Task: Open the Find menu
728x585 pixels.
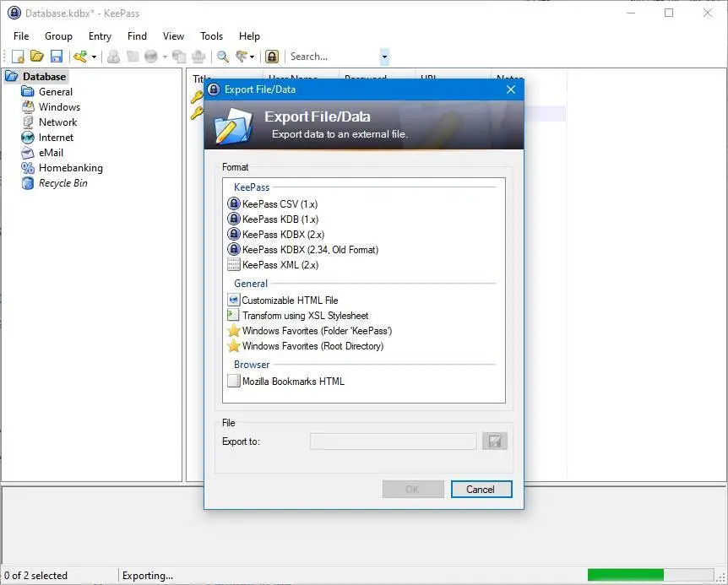Action: [x=137, y=36]
